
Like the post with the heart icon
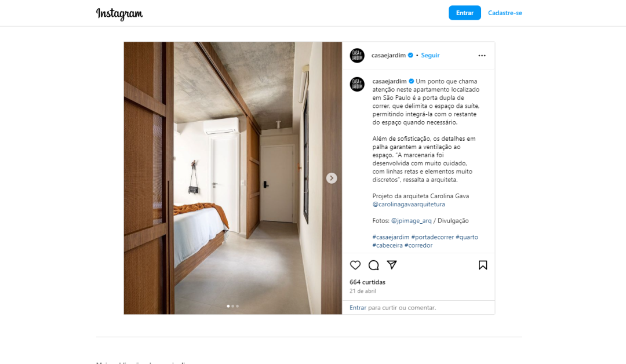(355, 265)
